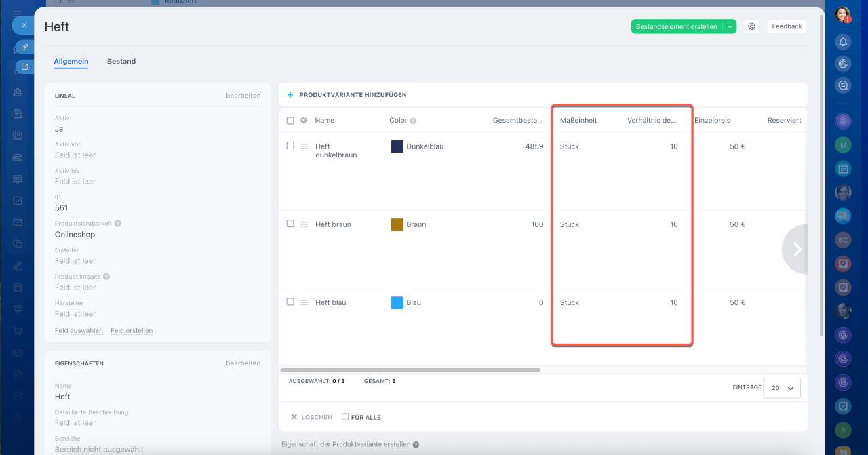The height and width of the screenshot is (455, 868).
Task: Click the plus icon for Produktvariante hinzufügen
Action: tap(290, 95)
